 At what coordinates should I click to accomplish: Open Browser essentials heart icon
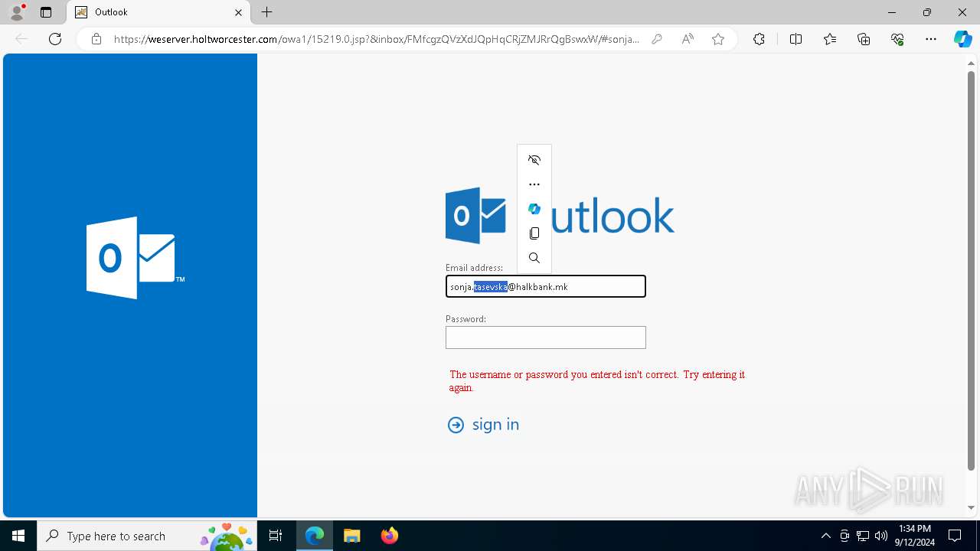point(897,39)
